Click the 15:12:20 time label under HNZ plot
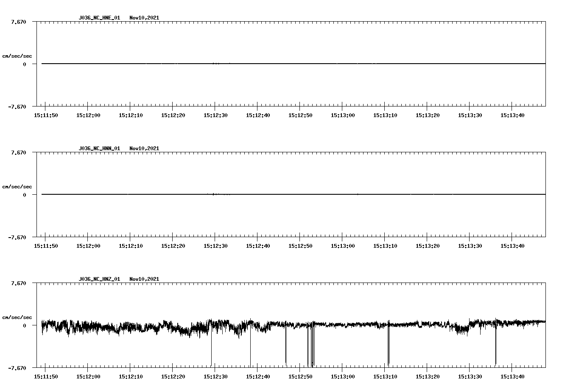Screen dimensions: 576x392 (173, 377)
